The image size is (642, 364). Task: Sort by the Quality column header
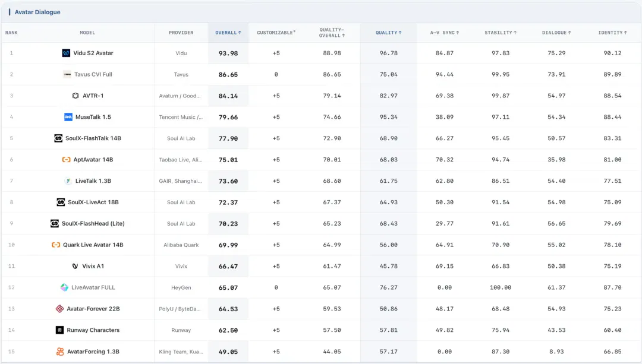pyautogui.click(x=389, y=33)
